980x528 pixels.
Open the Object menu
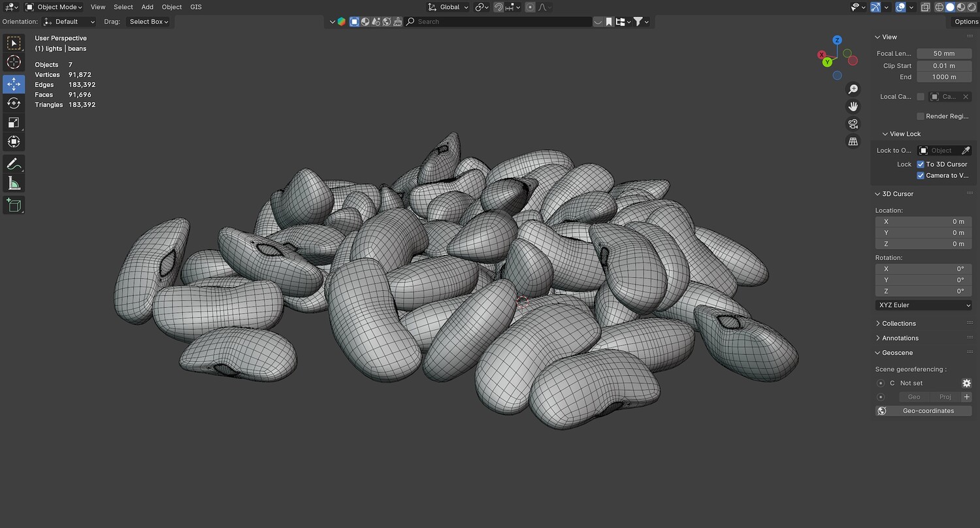coord(172,7)
